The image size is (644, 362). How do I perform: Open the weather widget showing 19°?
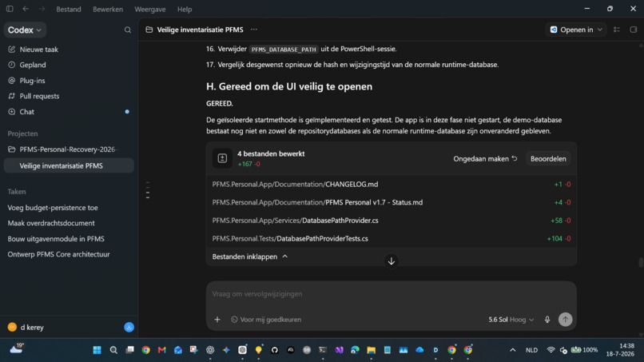point(17,349)
